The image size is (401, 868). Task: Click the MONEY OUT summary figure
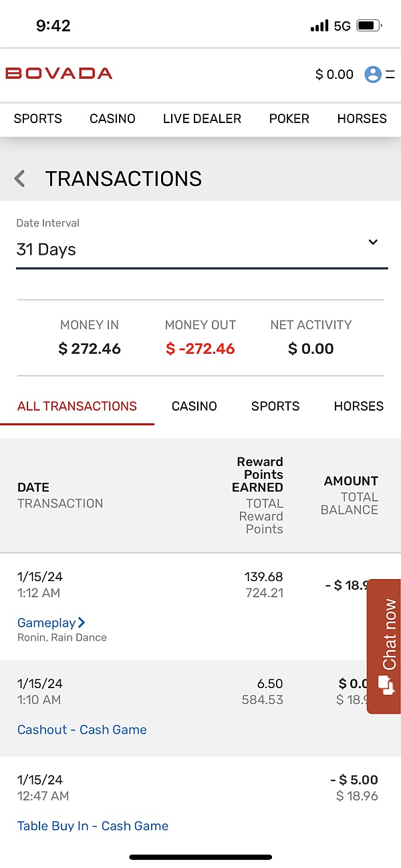(200, 348)
